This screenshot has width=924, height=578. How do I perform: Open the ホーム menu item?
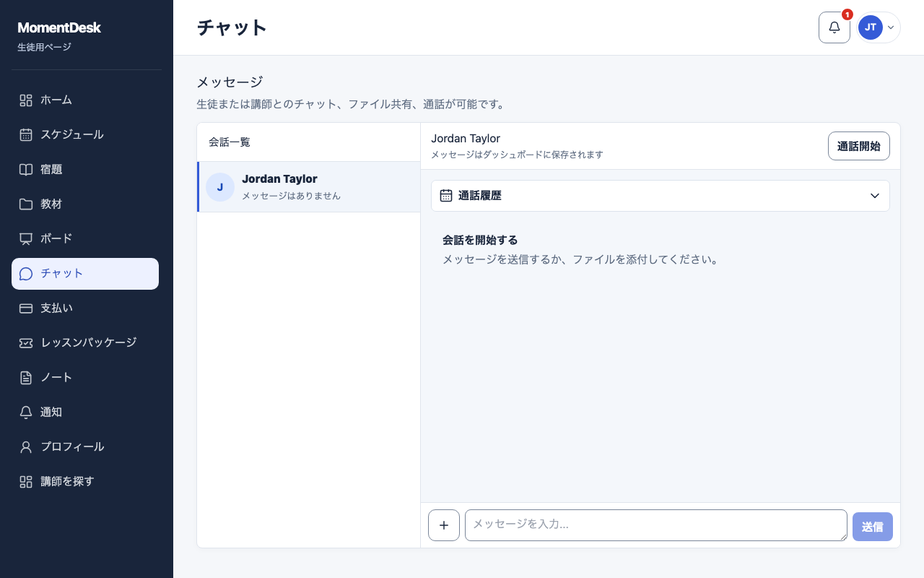pyautogui.click(x=85, y=100)
